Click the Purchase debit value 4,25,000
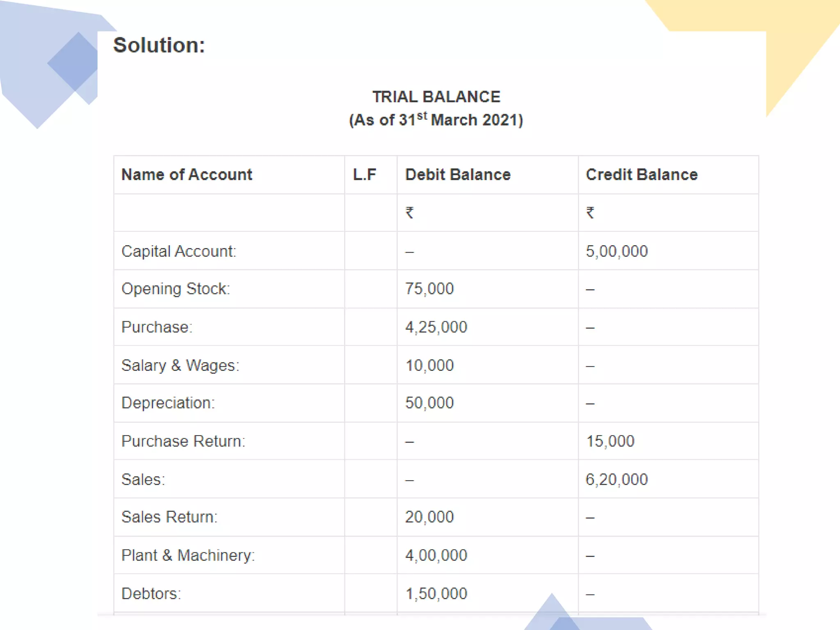Image resolution: width=840 pixels, height=630 pixels. (436, 327)
